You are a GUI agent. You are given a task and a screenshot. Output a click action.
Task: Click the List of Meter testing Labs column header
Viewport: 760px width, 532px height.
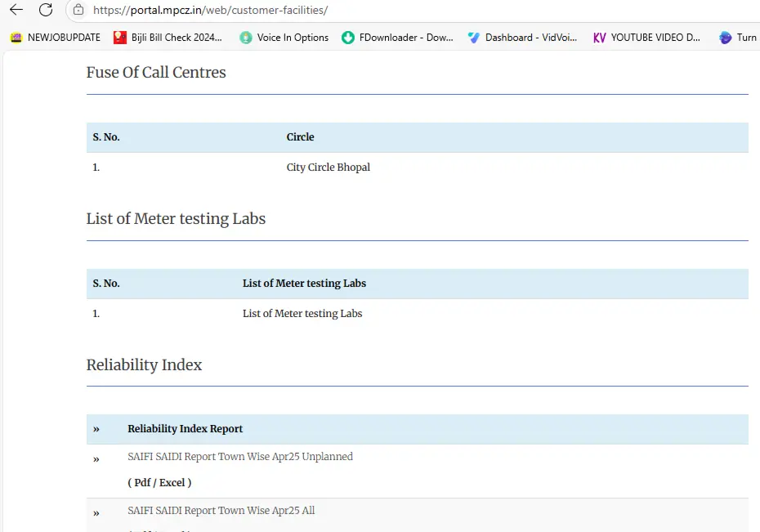[304, 284]
